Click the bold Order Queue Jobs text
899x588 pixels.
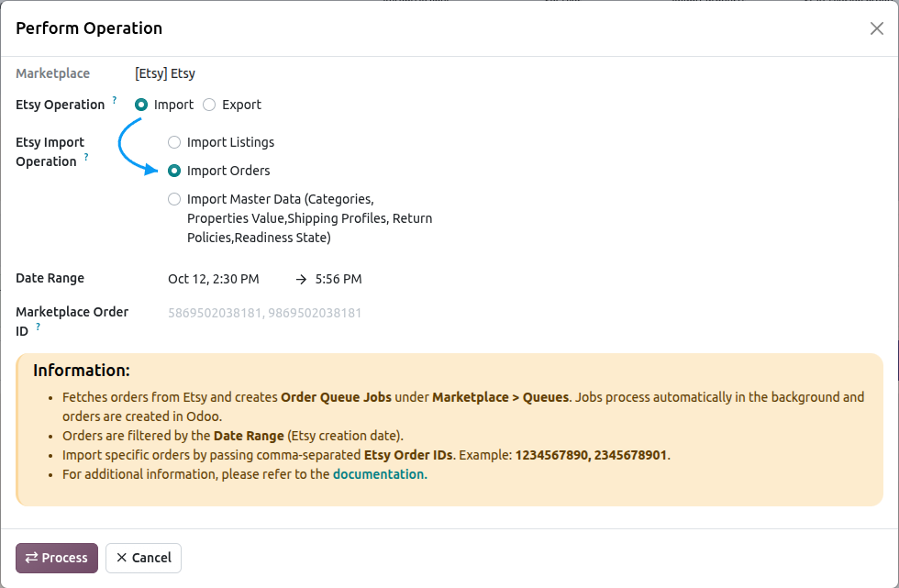point(336,398)
